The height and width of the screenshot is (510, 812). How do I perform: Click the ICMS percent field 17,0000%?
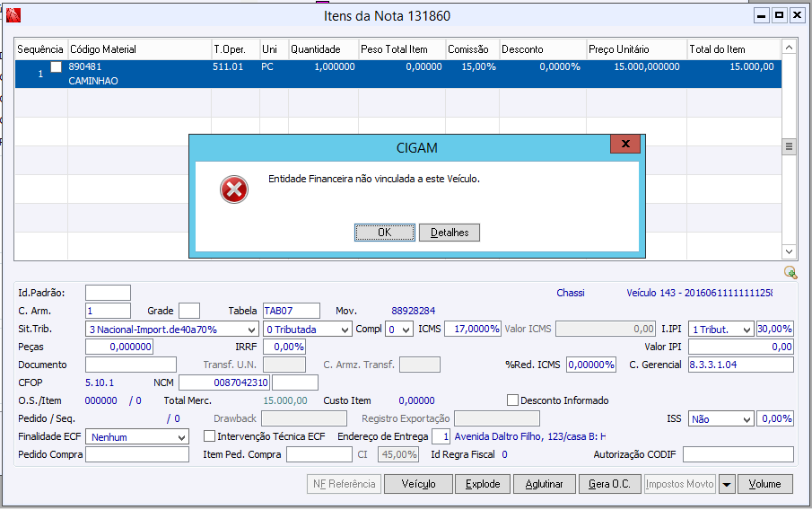pos(473,330)
